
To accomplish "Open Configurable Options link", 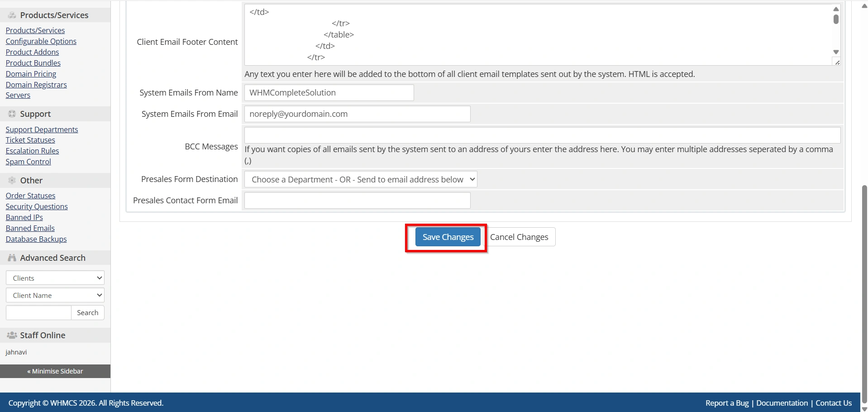I will [41, 41].
